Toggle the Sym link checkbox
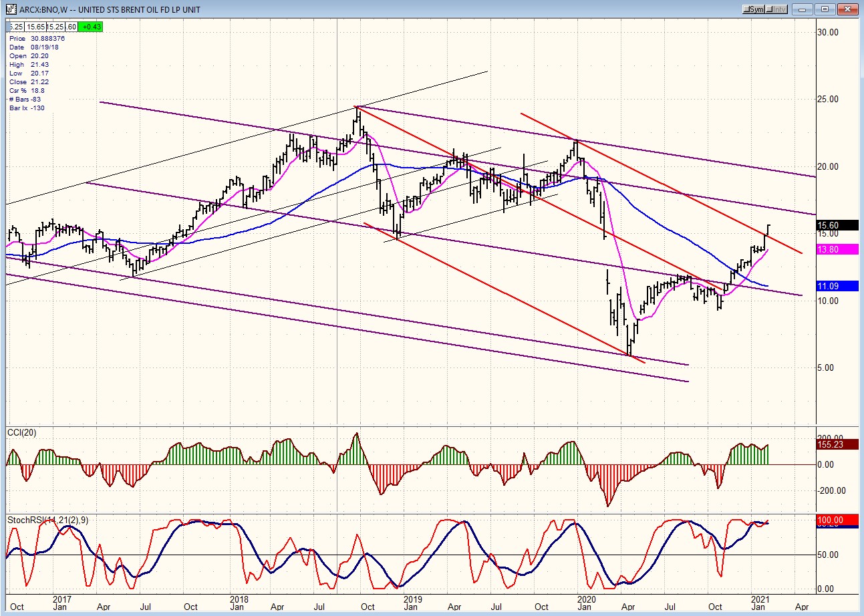Image resolution: width=864 pixels, height=616 pixels. tap(754, 9)
